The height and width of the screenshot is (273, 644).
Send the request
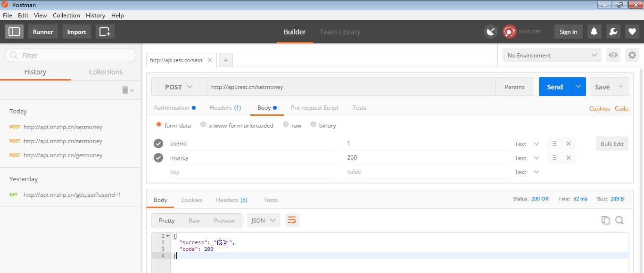tap(555, 87)
